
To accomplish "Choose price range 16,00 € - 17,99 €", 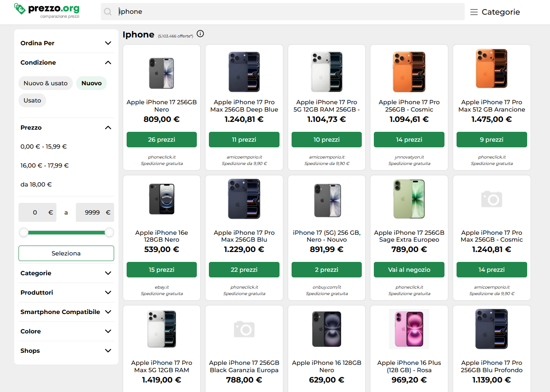I will point(45,165).
